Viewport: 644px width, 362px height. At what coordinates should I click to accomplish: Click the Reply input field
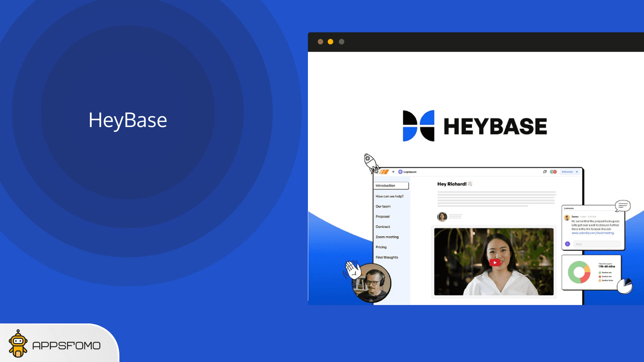[x=596, y=244]
